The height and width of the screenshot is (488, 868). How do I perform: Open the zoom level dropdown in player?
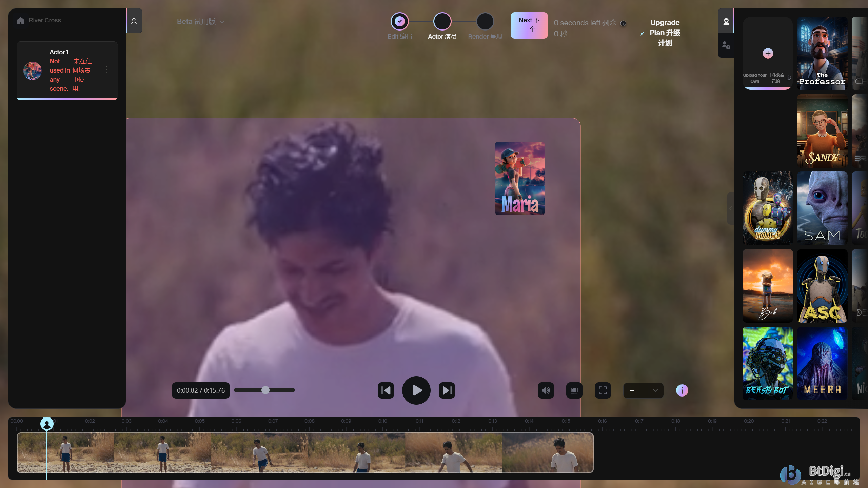(643, 390)
